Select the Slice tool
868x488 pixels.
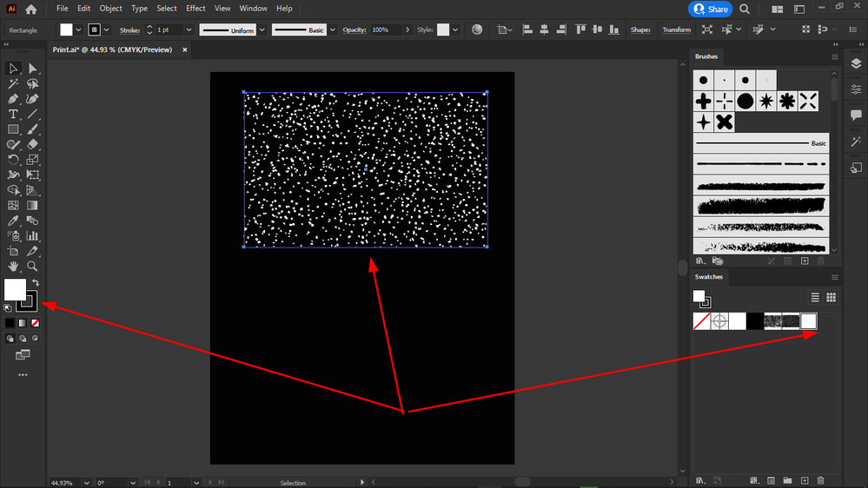click(33, 251)
